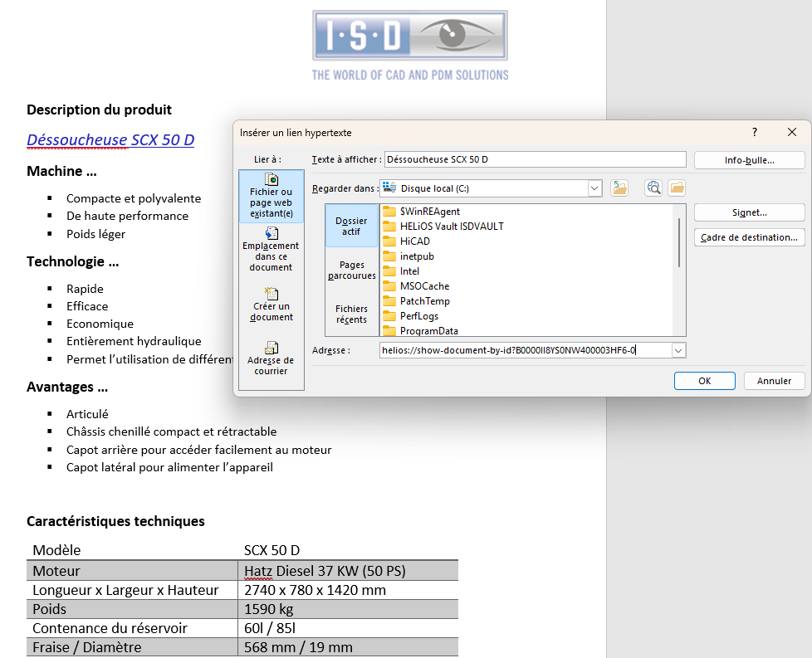Screen dimensions: 812x658
Task: Switch to 'Dossier actif' tab
Action: pyautogui.click(x=351, y=227)
